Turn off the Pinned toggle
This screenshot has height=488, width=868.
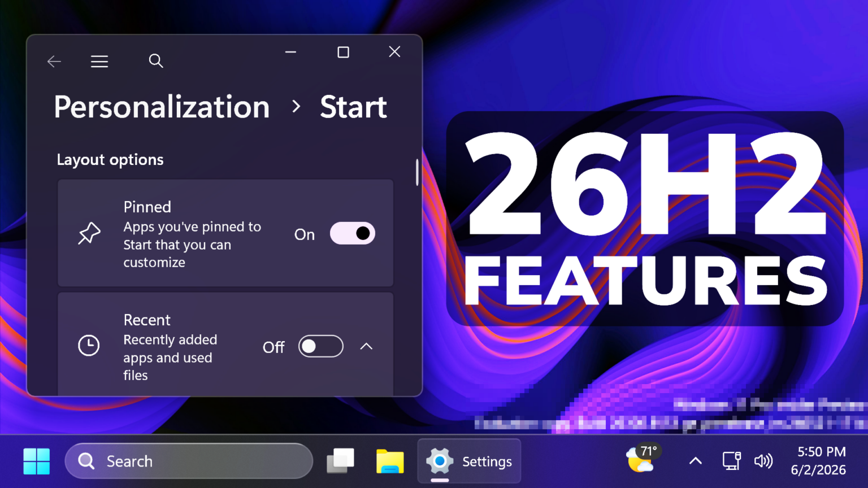tap(353, 233)
